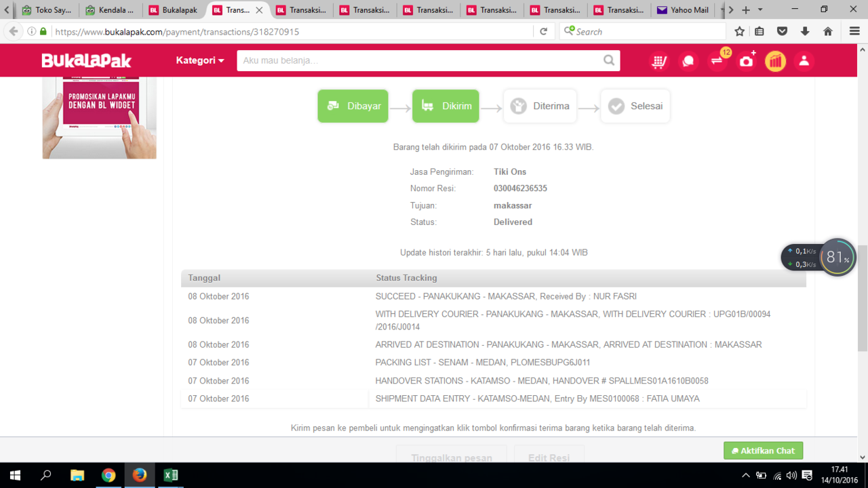The image size is (868, 488).
Task: Click the browser Search box
Action: (x=642, y=31)
